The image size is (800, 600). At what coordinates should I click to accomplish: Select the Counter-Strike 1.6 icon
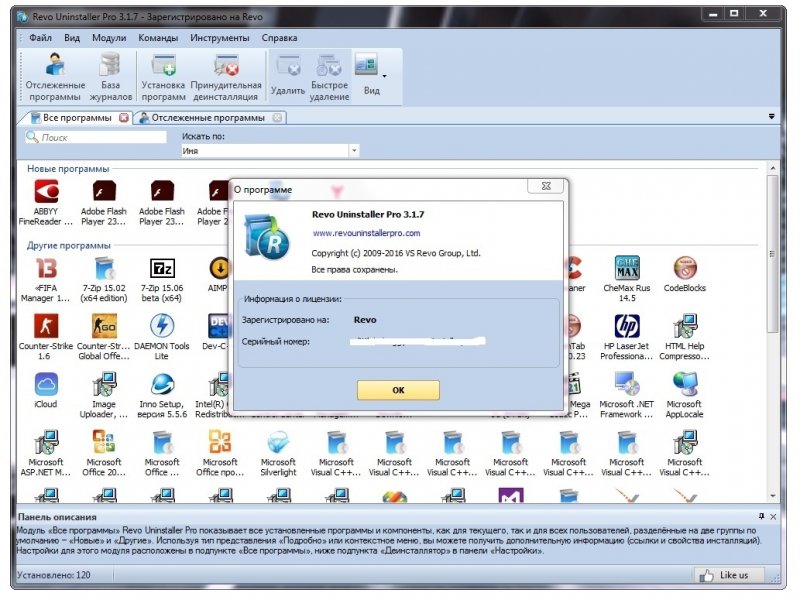click(x=46, y=337)
